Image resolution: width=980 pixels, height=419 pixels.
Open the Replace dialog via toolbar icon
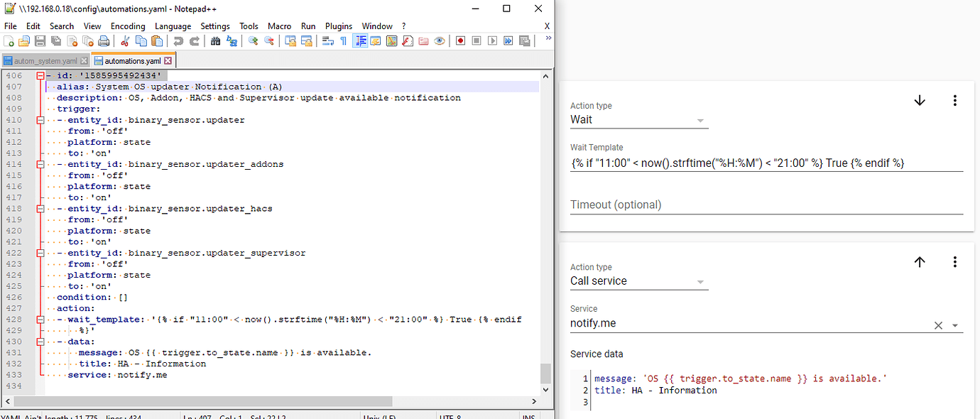click(x=231, y=40)
